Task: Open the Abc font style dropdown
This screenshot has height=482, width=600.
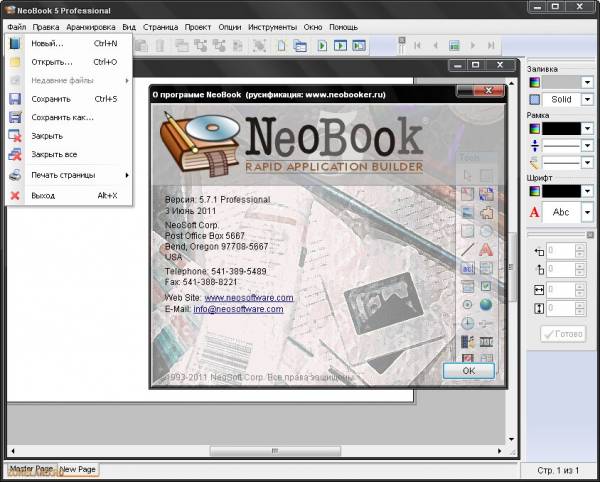Action: click(x=587, y=212)
